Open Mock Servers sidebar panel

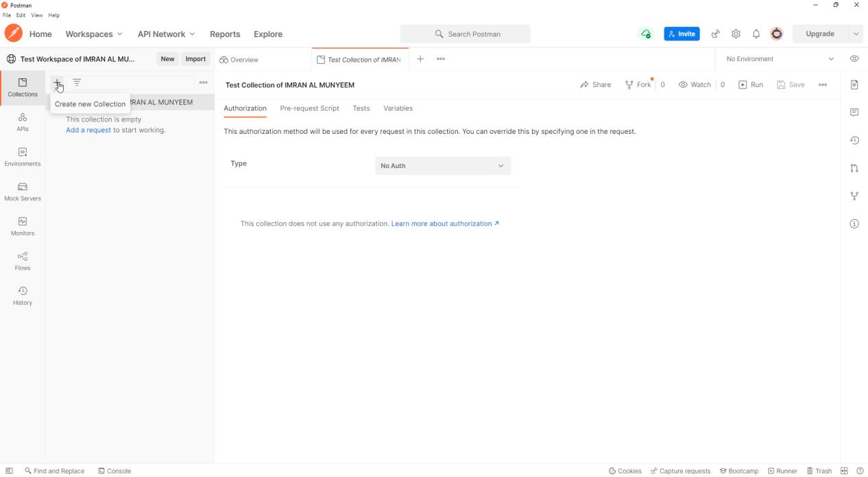coord(23,191)
